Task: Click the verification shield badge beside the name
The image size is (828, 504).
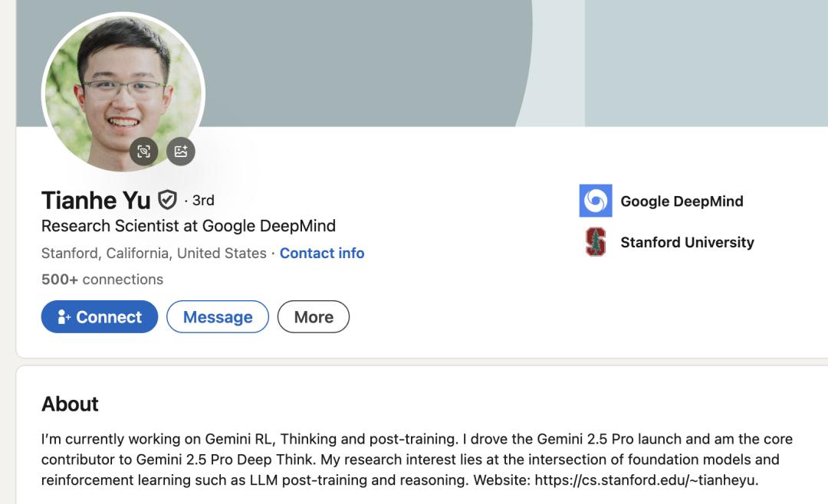Action: (167, 200)
